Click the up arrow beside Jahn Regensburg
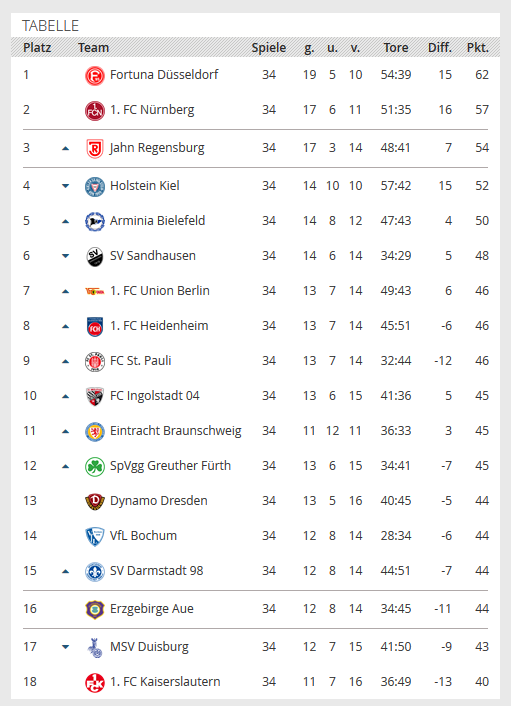This screenshot has height=706, width=511. [x=65, y=148]
